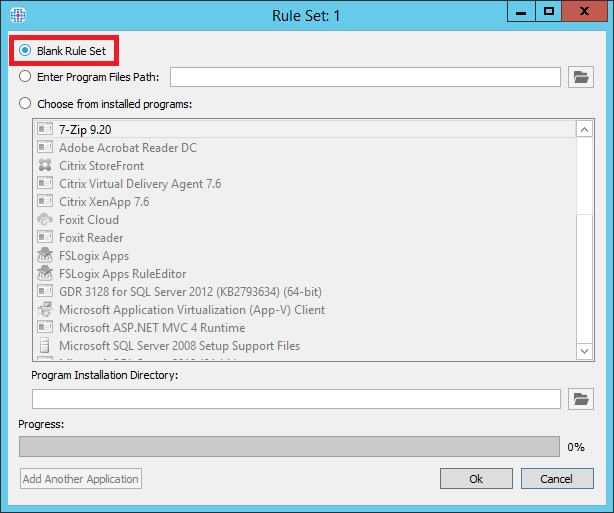Click the programs list scrollbar thumb
The height and width of the screenshot is (513, 614).
[584, 176]
